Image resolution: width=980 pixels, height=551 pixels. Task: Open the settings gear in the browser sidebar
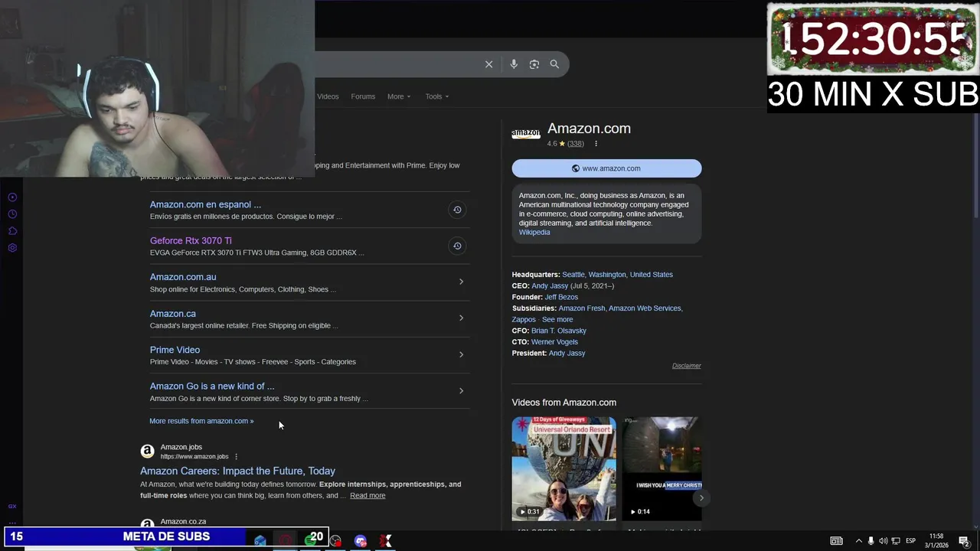[x=12, y=248]
